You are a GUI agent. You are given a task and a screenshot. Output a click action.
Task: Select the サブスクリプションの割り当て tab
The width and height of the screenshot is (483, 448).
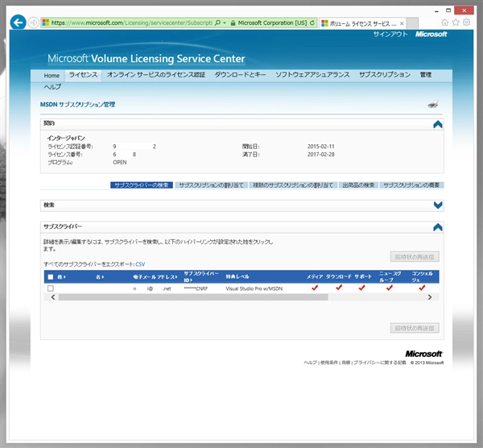[211, 185]
